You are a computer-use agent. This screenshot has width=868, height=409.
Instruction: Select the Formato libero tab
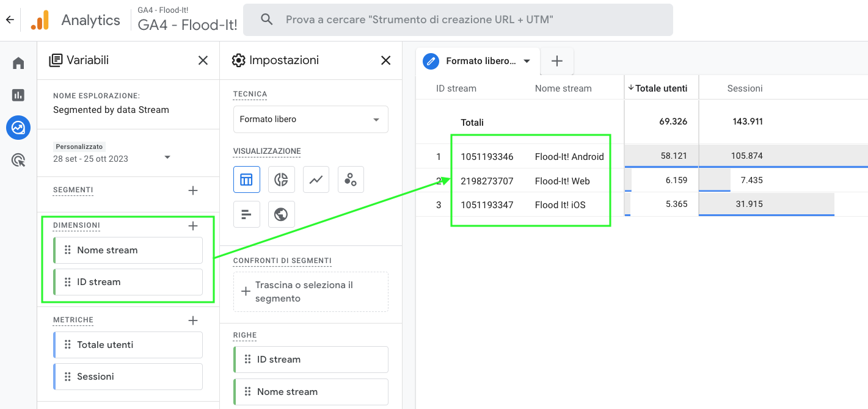tap(478, 61)
